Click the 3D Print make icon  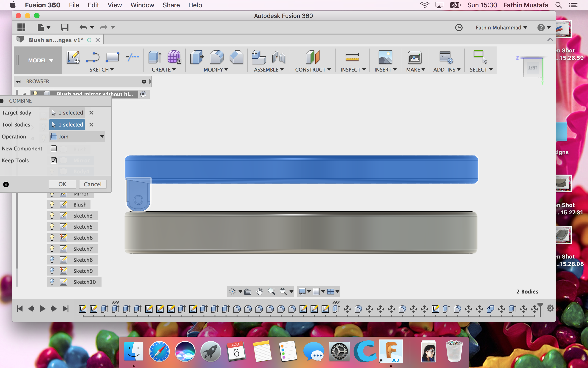(x=415, y=57)
